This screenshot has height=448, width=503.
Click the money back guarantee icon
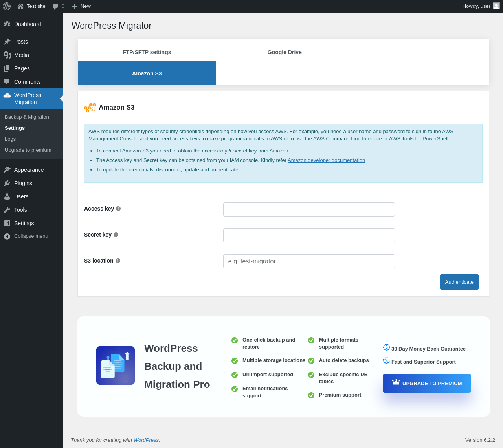pos(386,347)
